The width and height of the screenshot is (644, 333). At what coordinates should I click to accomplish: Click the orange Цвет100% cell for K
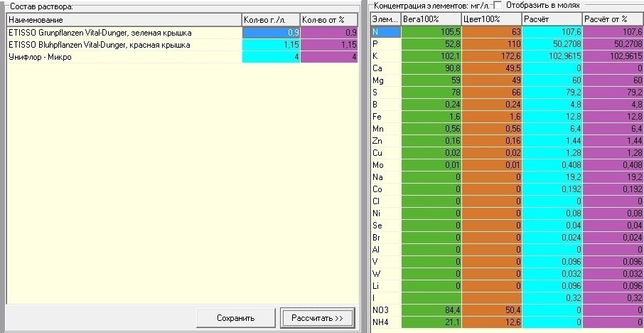[x=492, y=56]
